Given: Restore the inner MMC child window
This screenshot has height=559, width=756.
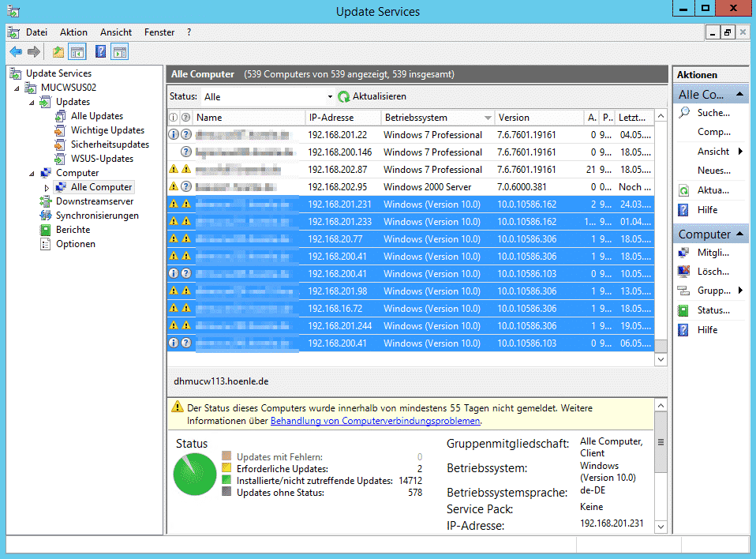Looking at the screenshot, I should (x=728, y=32).
